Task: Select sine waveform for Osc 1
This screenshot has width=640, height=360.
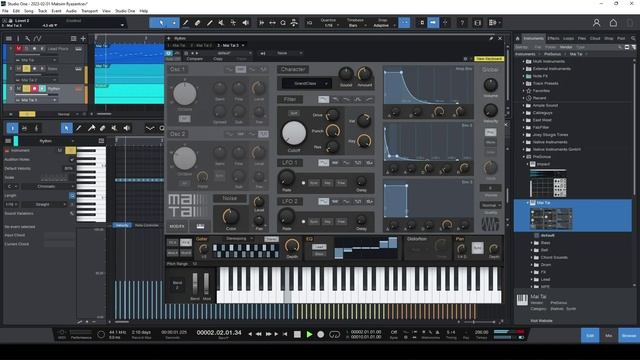Action: pos(229,69)
